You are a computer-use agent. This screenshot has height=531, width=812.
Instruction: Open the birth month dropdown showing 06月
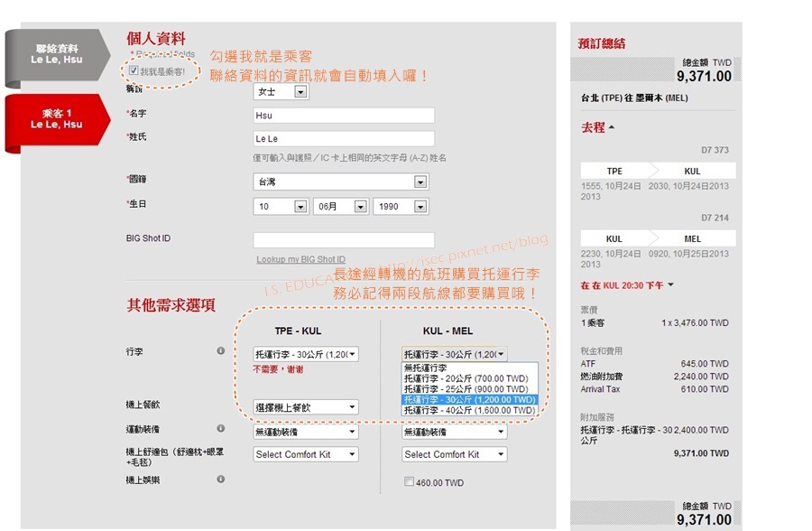[341, 207]
